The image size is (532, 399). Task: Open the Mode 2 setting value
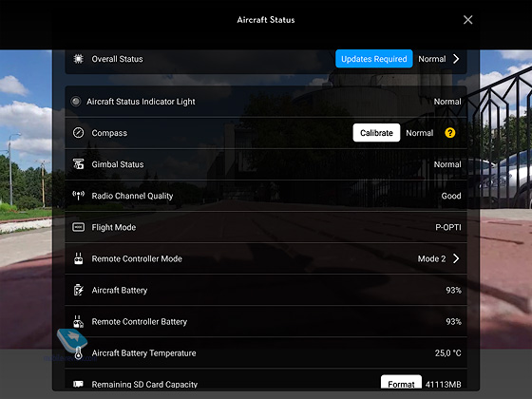[431, 258]
